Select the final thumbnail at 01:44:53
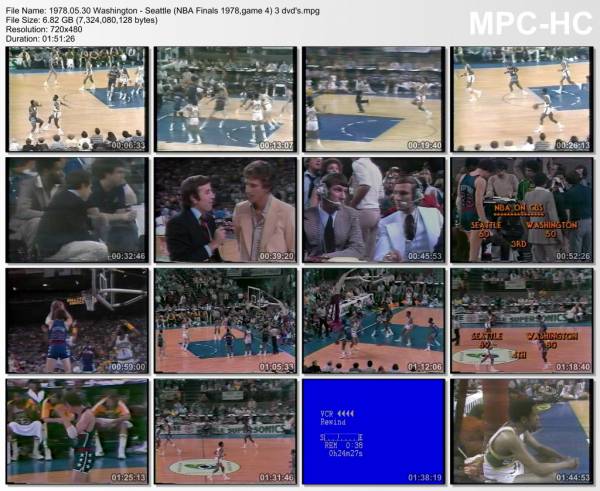Image resolution: width=600 pixels, height=491 pixels. (x=522, y=432)
